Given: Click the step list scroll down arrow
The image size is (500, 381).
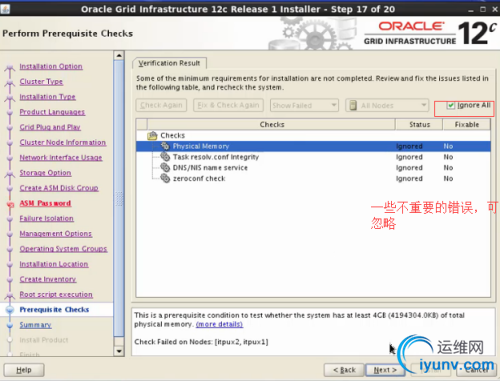Looking at the screenshot, I should [x=119, y=351].
